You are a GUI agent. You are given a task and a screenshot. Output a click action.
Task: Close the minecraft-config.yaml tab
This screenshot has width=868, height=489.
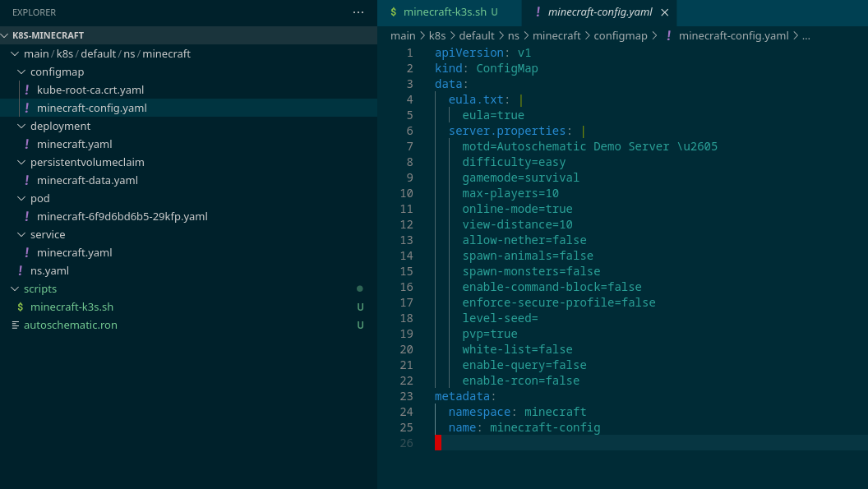coord(664,12)
